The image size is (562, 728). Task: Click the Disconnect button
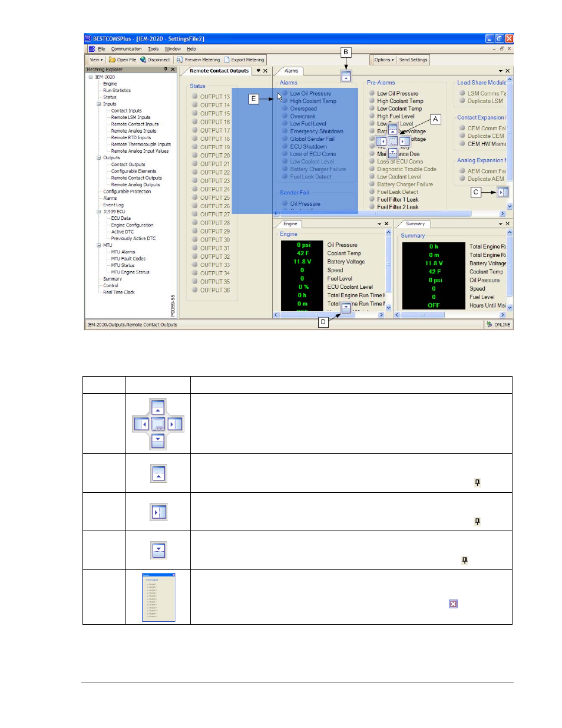point(155,60)
